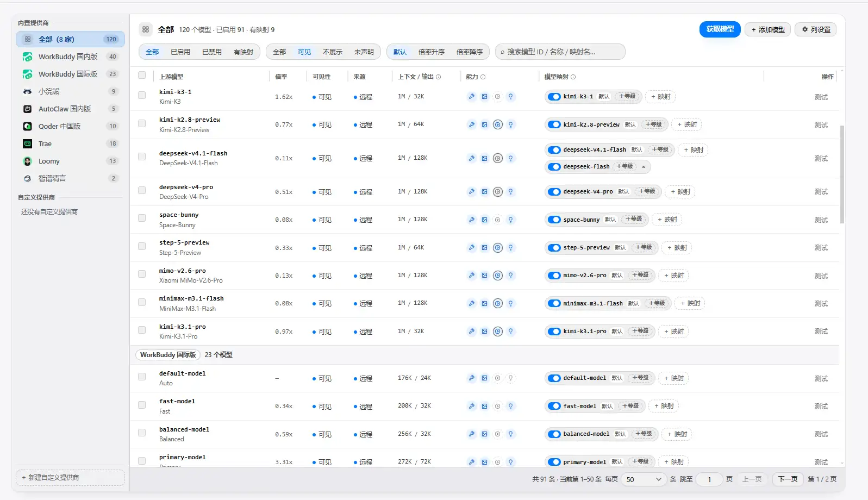Click the grid icon beside the 全部 title
The width and height of the screenshot is (868, 500).
click(146, 29)
